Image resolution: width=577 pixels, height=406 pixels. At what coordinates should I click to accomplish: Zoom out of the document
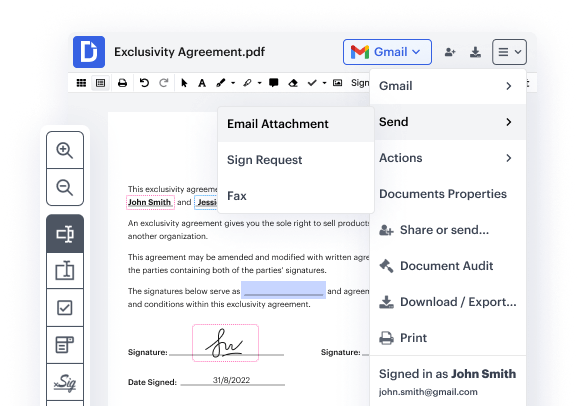[x=65, y=187]
